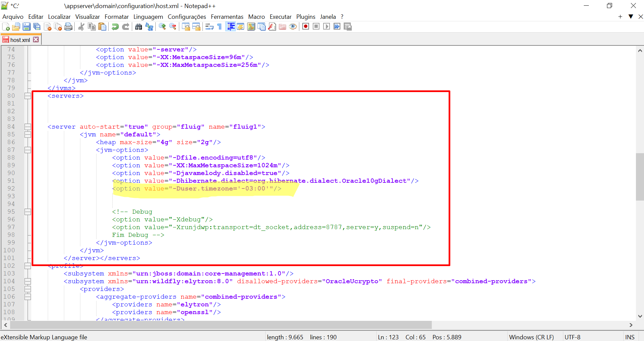
Task: Open Find with the binoculars icon
Action: coord(139,27)
